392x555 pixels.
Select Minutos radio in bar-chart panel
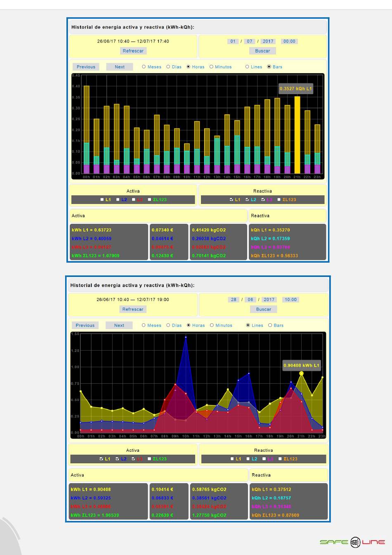pyautogui.click(x=211, y=67)
